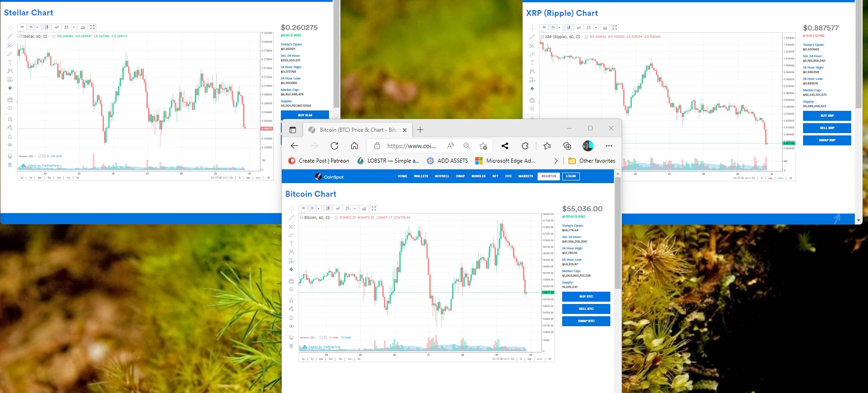Toggle log scale on the Bitcoin chart
Image resolution: width=868 pixels, height=393 pixels.
(x=529, y=359)
